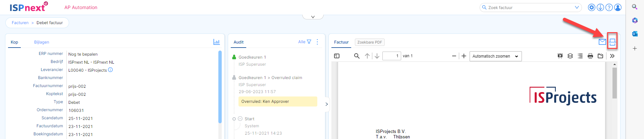Viewport: 644px width, 139px height.
Task: Switch PDF to presentation mode
Action: click(560, 56)
